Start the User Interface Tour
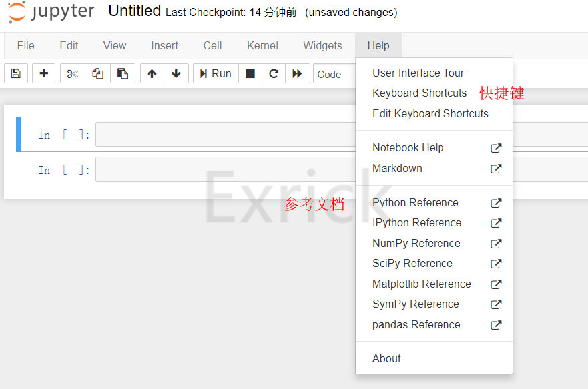The height and width of the screenshot is (389, 588). [434, 73]
